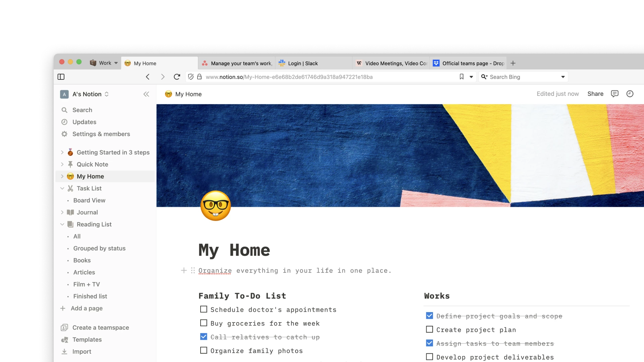Click the plus icon to add a block
The width and height of the screenshot is (644, 362).
[x=184, y=270]
